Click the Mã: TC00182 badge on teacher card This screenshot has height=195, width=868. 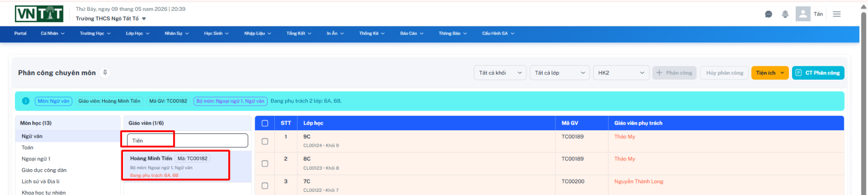(x=193, y=158)
